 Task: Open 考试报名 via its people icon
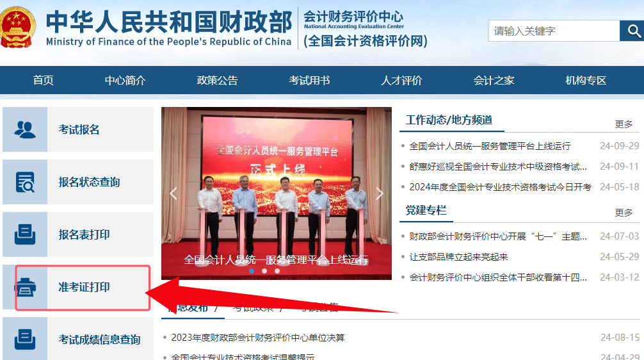(x=24, y=129)
